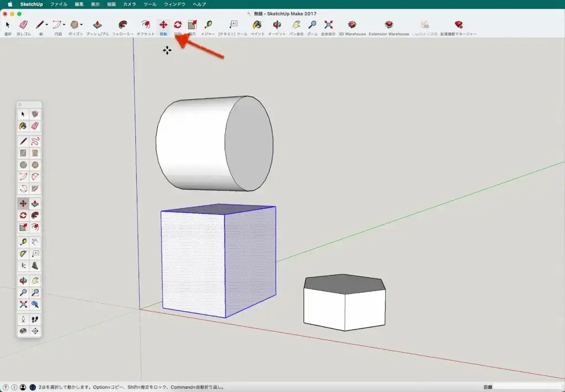Open the ウィンドウ menu
The height and width of the screenshot is (392, 565).
[174, 4]
